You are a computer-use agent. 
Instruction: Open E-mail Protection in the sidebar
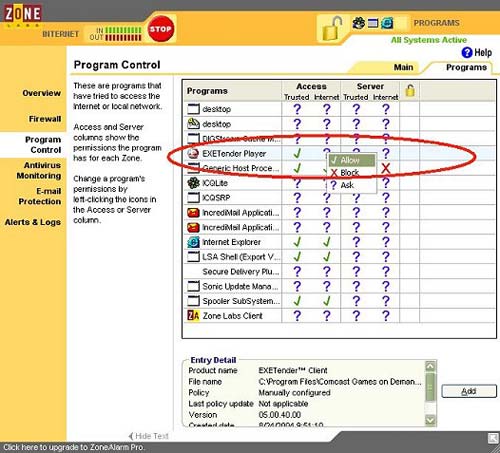40,196
